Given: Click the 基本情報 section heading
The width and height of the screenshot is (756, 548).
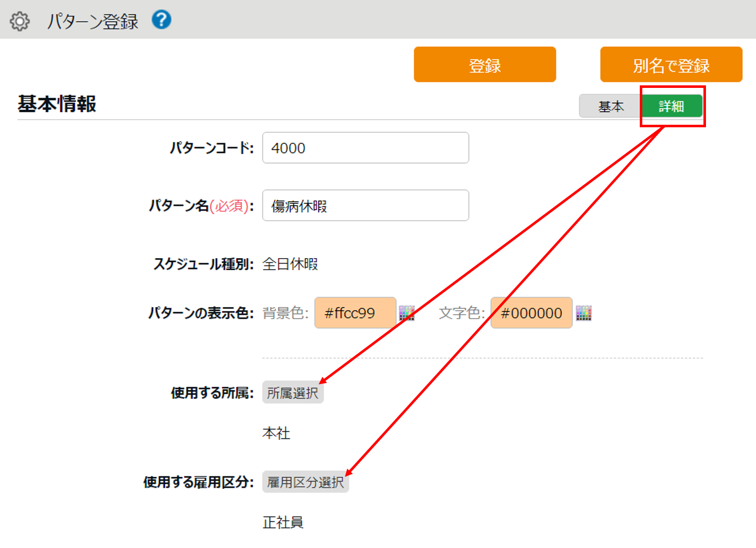Looking at the screenshot, I should [57, 104].
